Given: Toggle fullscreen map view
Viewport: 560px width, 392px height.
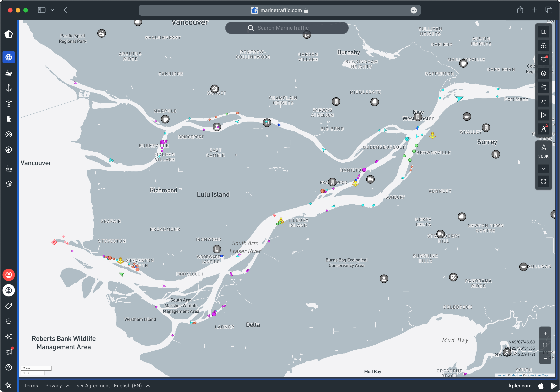Looking at the screenshot, I should (543, 181).
